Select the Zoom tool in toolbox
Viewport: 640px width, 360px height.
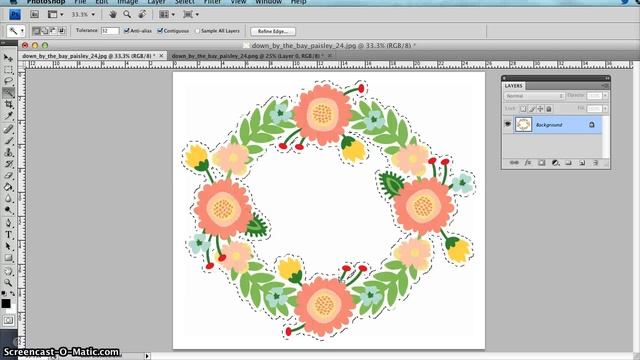click(8, 282)
